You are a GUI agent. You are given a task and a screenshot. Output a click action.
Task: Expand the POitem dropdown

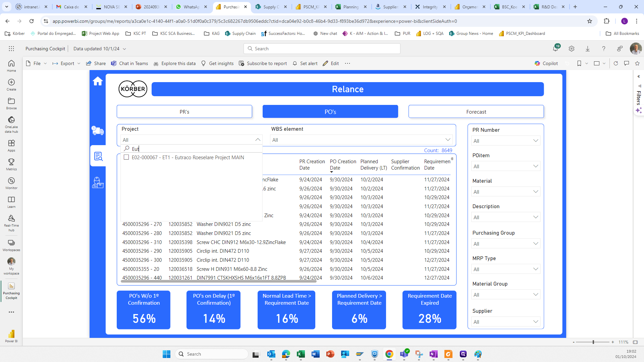tap(536, 166)
